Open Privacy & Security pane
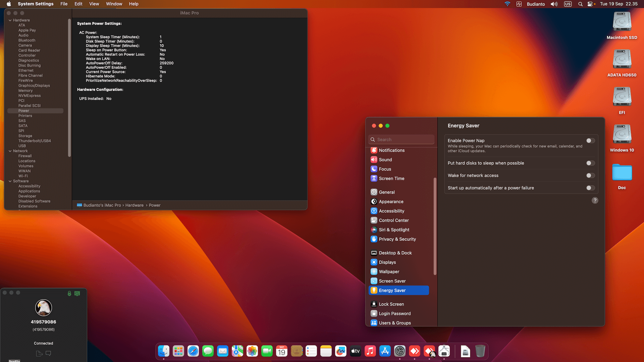644x362 pixels. coord(397,239)
